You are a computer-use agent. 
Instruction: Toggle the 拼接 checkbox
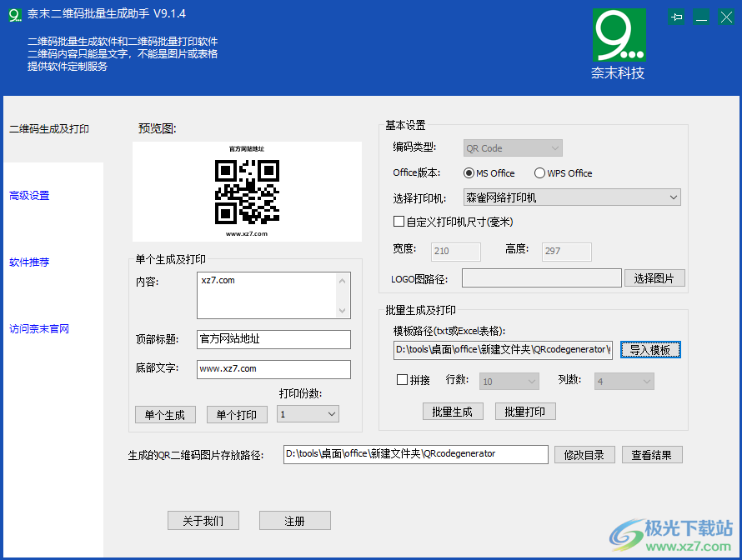[x=402, y=379]
